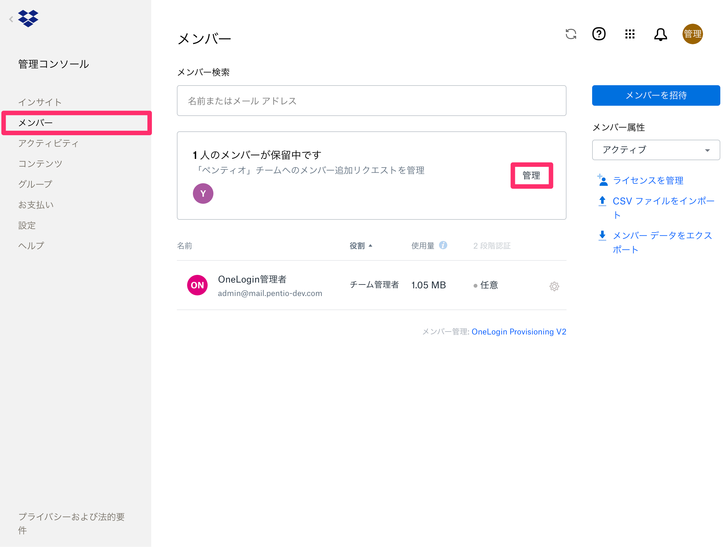
Task: Click the 使用量 column header
Action: pyautogui.click(x=423, y=246)
